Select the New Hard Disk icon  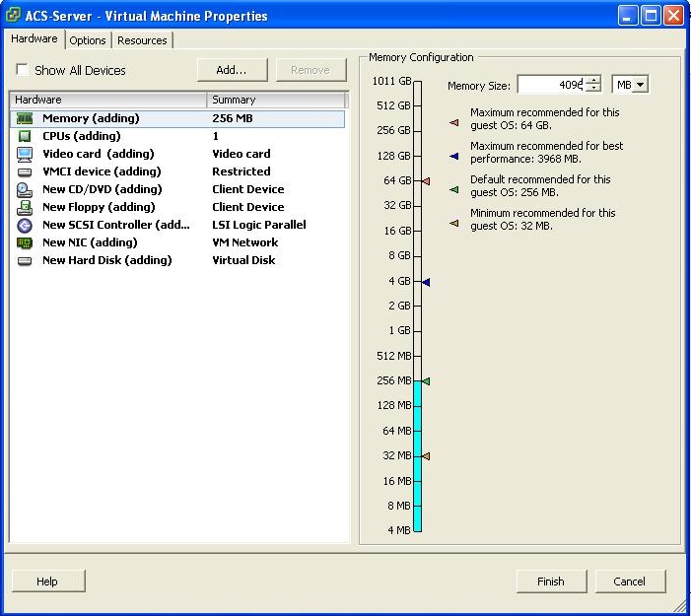(x=25, y=260)
